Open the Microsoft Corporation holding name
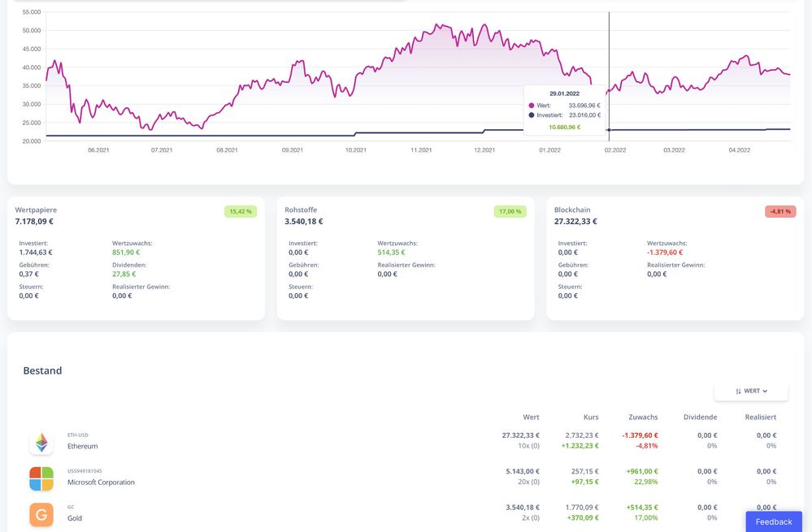Viewport: 812px width, 532px height. pos(101,482)
